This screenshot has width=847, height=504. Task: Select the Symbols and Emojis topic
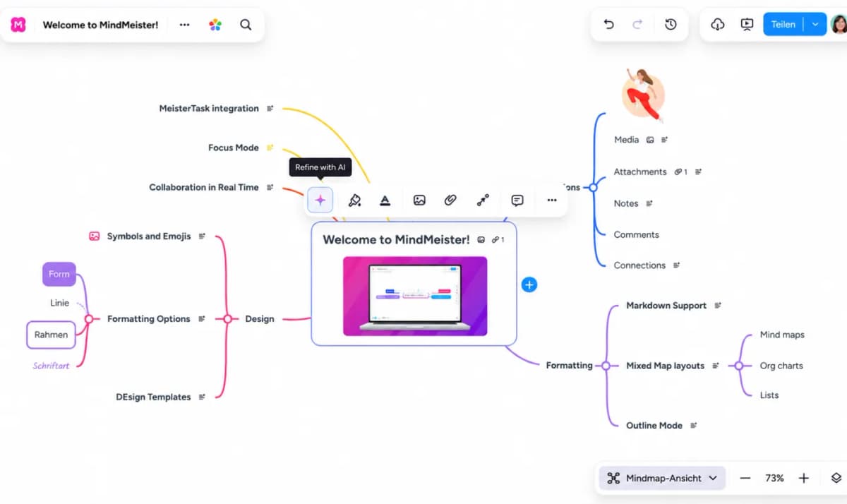pos(149,236)
